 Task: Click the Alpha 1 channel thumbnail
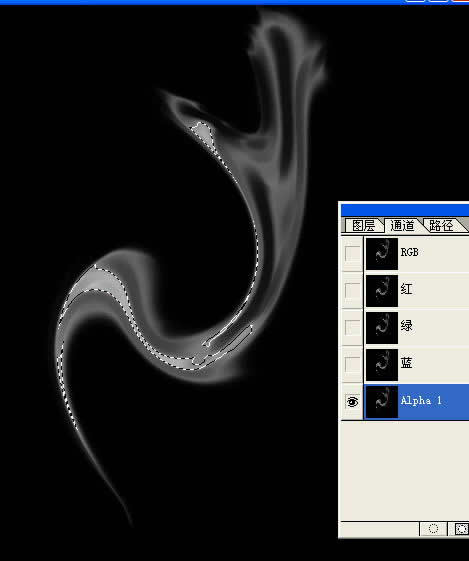(x=382, y=402)
